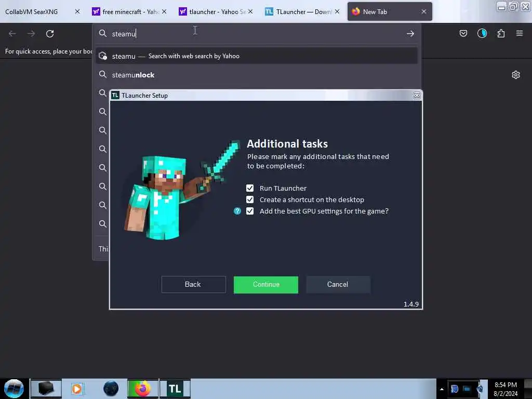Go forward in Firefox
Screen dimensions: 532x399
click(x=31, y=34)
